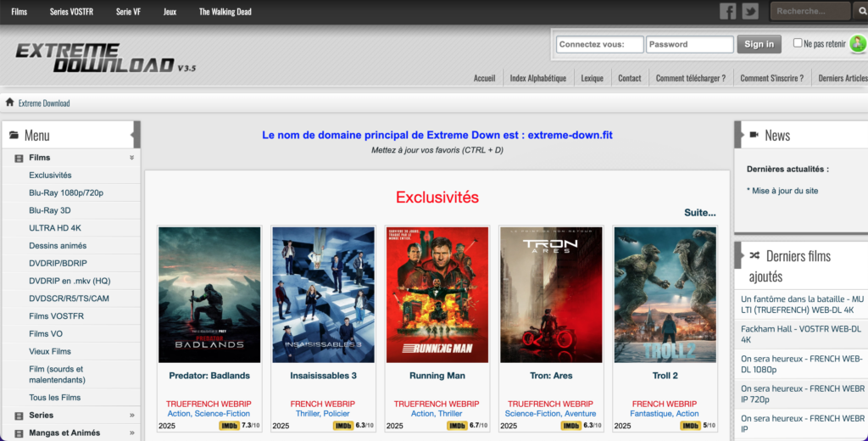This screenshot has height=441, width=868.
Task: Open DVDSCR/R5/TS/CAM category
Action: [x=70, y=299]
